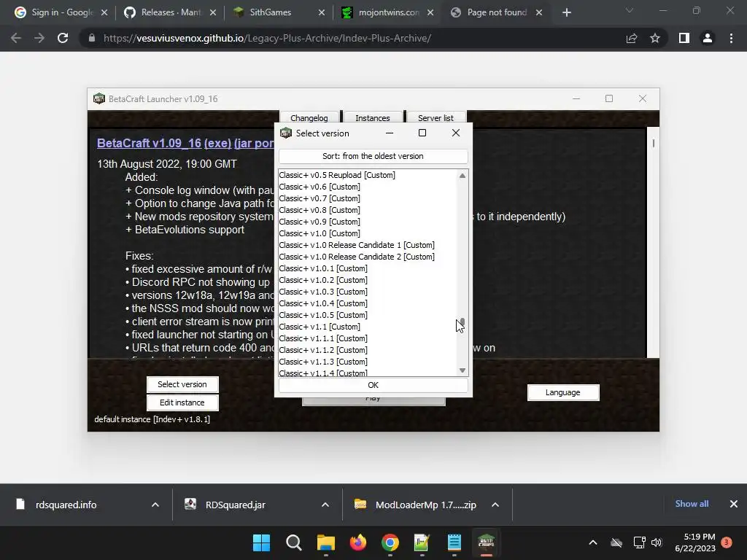Show all downloads
Viewport: 747px width, 560px height.
pyautogui.click(x=692, y=504)
